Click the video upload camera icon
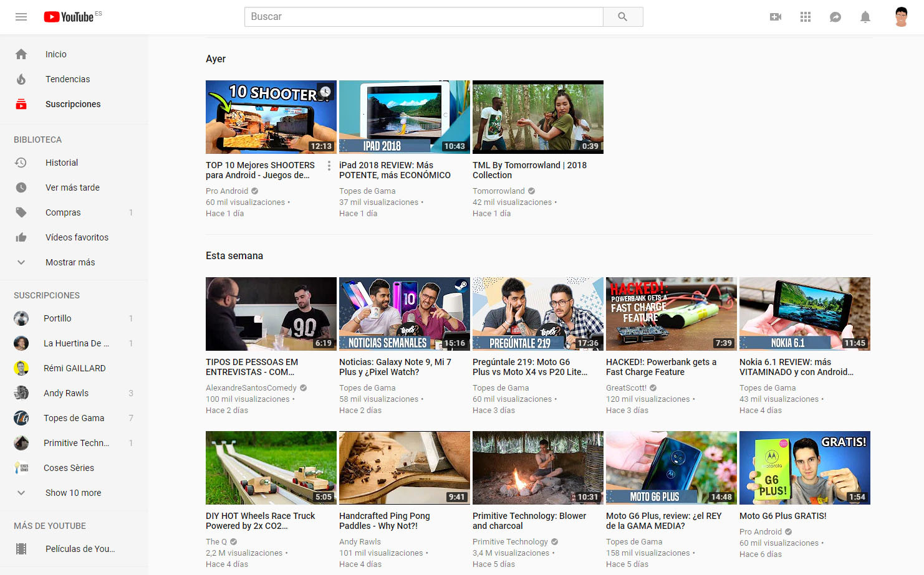This screenshot has height=575, width=924. 775,17
